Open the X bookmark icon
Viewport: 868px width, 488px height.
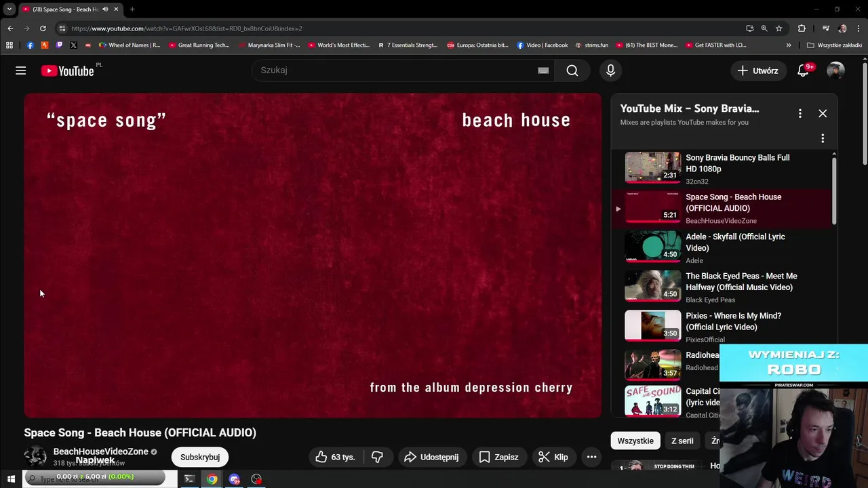click(x=73, y=45)
